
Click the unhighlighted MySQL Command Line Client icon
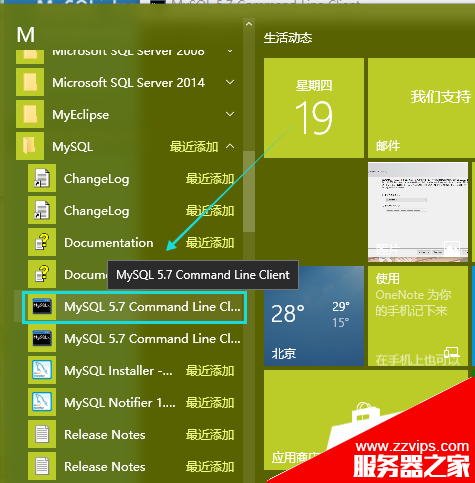click(42, 338)
